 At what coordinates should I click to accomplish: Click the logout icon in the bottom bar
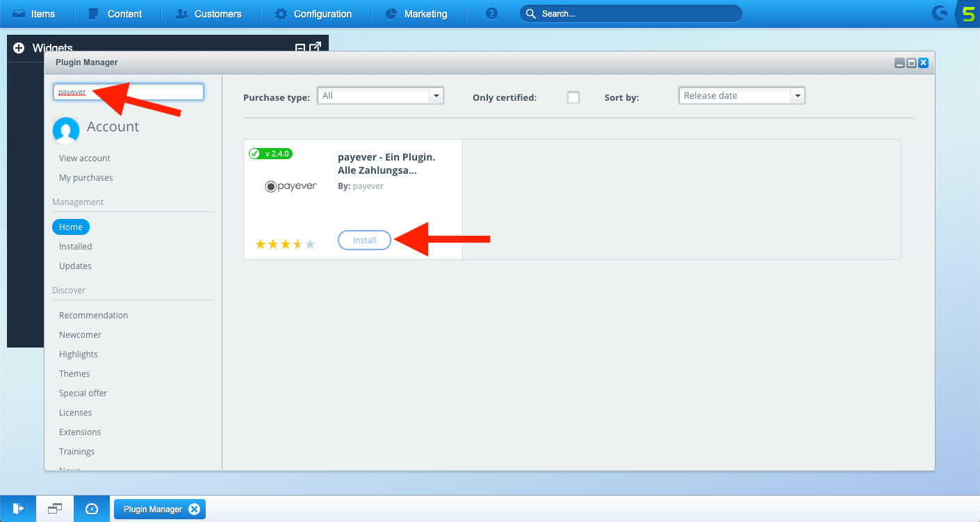[x=18, y=509]
